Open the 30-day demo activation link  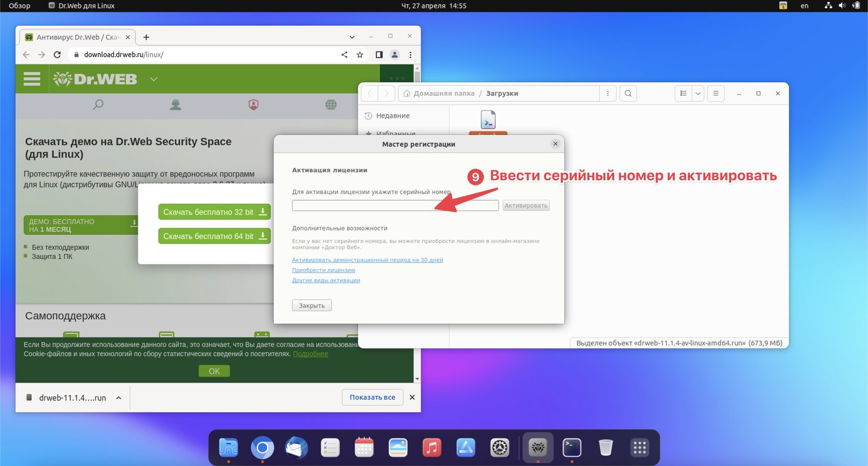(367, 260)
